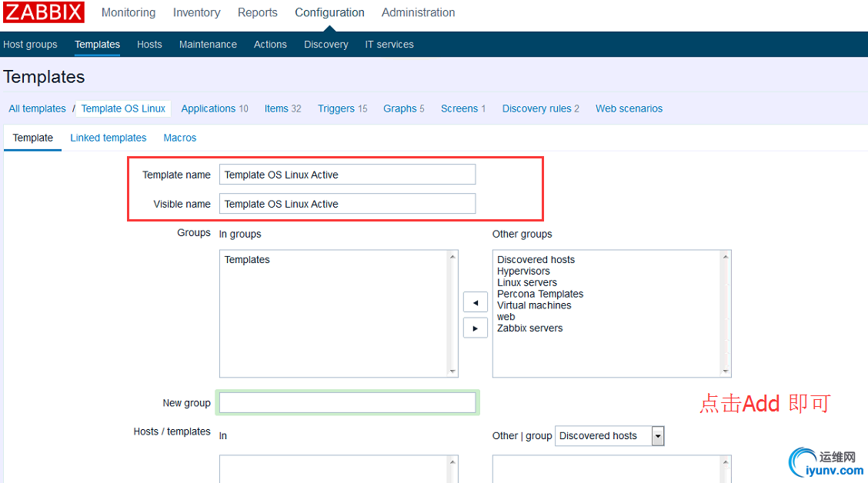Select Linux servers in Other groups
The height and width of the screenshot is (483, 868).
pos(526,282)
